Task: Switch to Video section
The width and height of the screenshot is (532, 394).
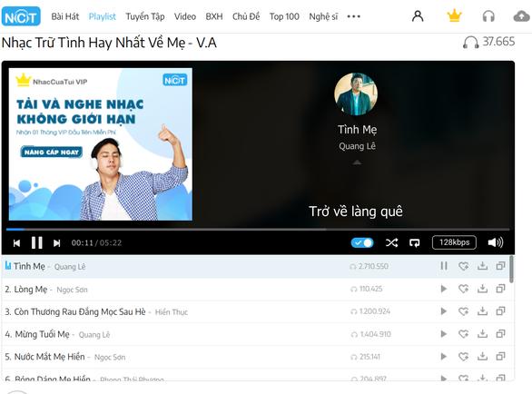Action: [185, 16]
